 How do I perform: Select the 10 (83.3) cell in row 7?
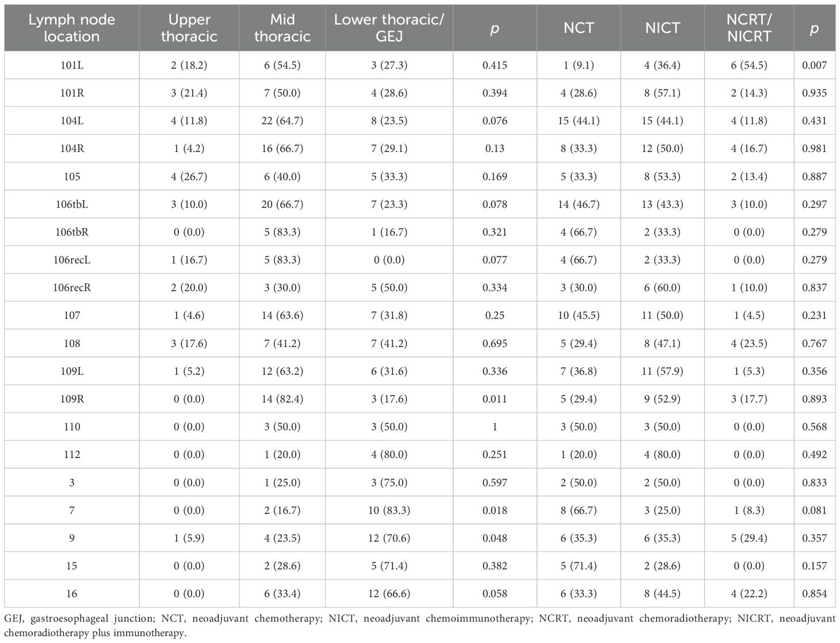(389, 510)
